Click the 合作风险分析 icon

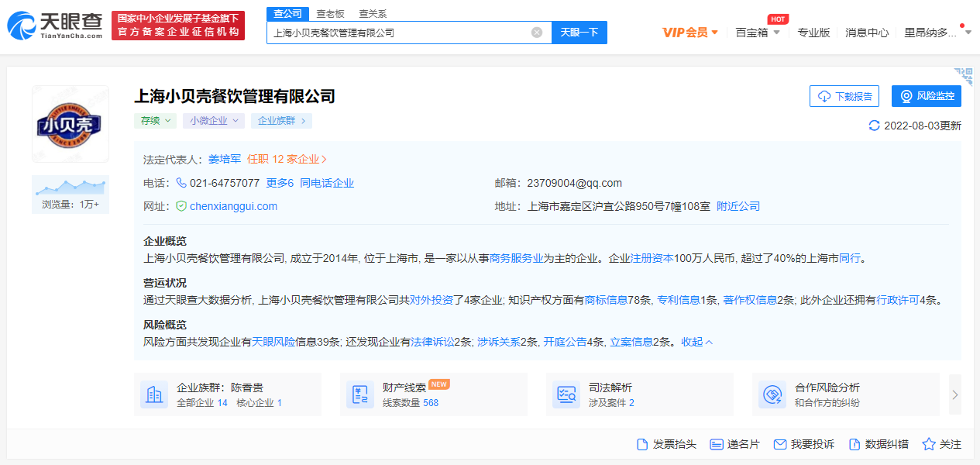[772, 394]
